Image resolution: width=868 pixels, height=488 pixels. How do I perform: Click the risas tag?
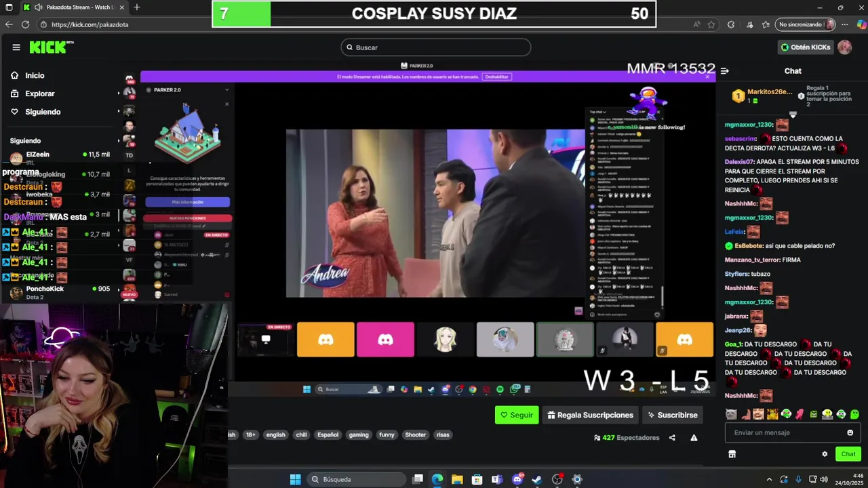point(443,435)
